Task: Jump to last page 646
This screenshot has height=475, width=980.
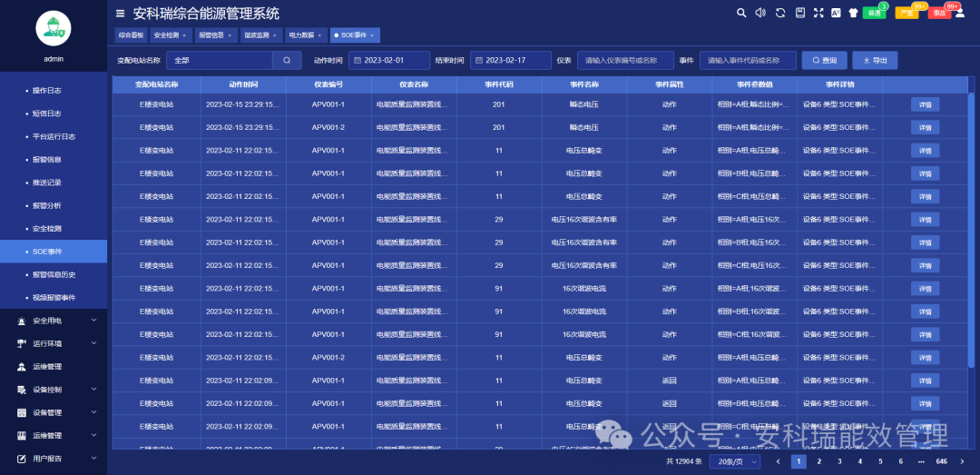Action: [941, 462]
